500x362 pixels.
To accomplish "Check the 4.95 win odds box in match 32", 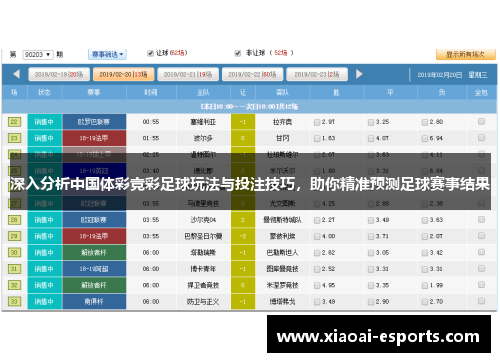I will pos(317,286).
